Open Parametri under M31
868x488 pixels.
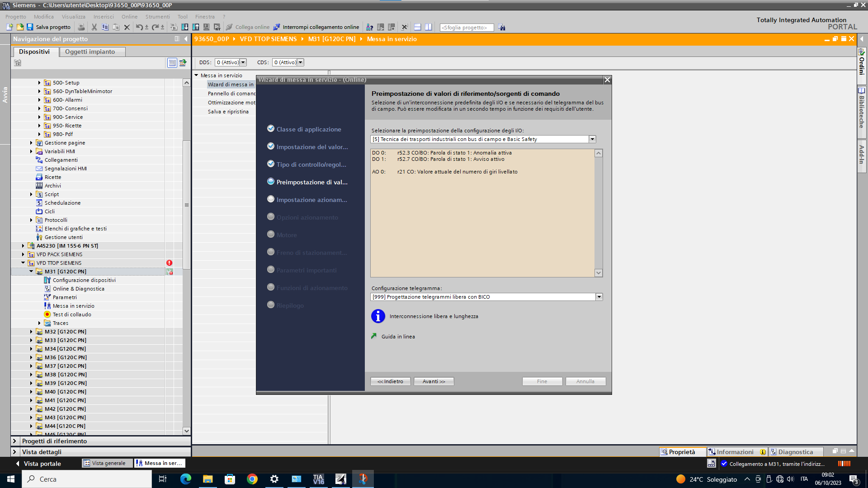pos(65,297)
